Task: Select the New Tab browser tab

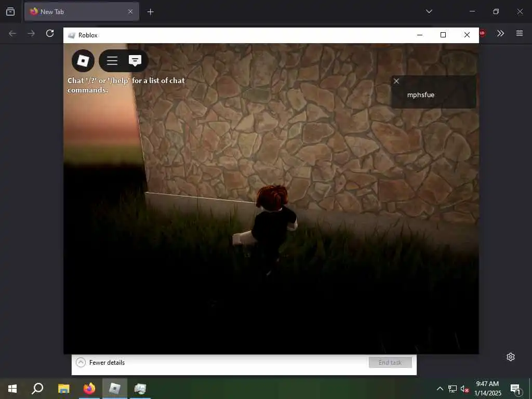Action: click(82, 11)
